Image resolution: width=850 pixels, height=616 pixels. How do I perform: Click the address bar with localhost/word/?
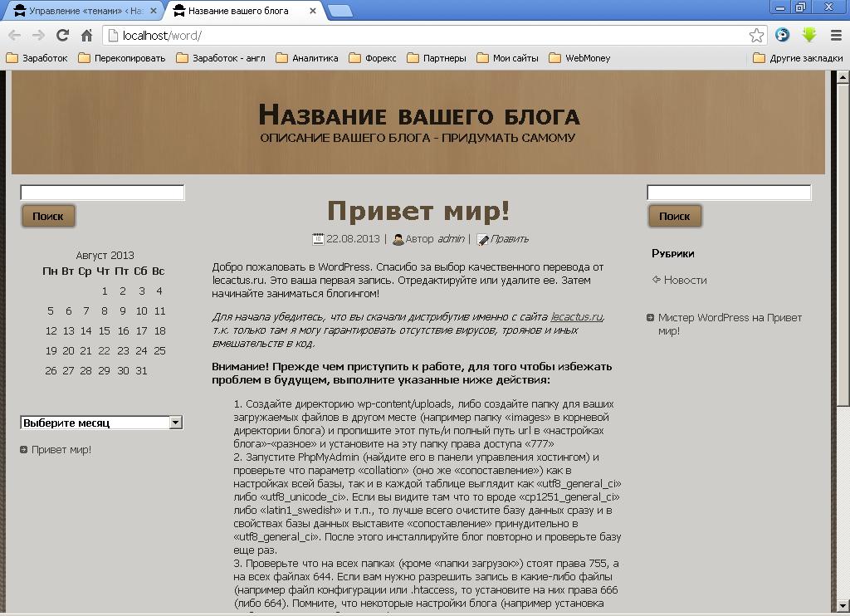(426, 36)
